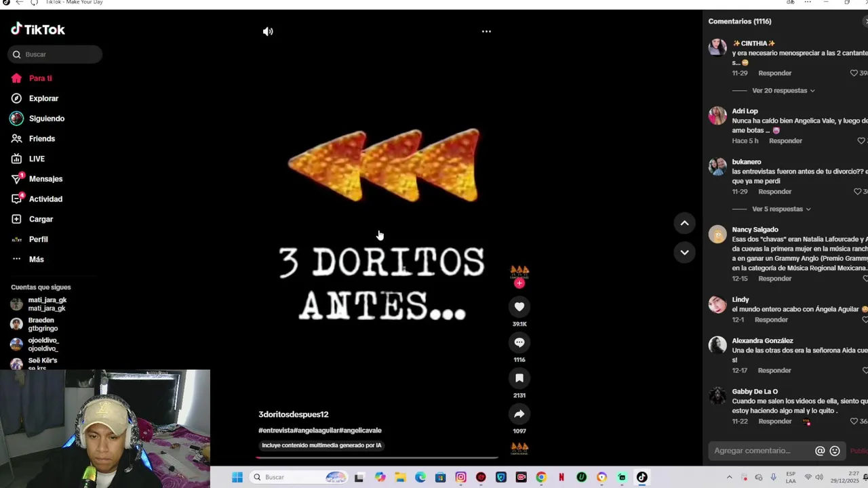The image size is (868, 488).
Task: Open Instagram from the taskbar
Action: 460,477
